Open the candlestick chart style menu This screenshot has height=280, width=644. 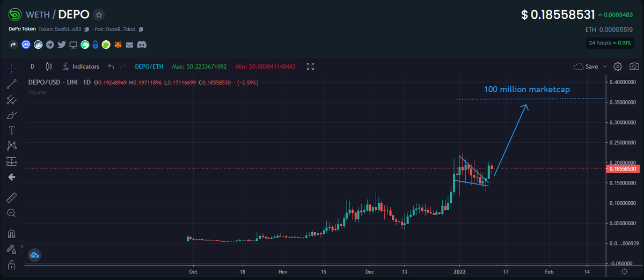[49, 67]
